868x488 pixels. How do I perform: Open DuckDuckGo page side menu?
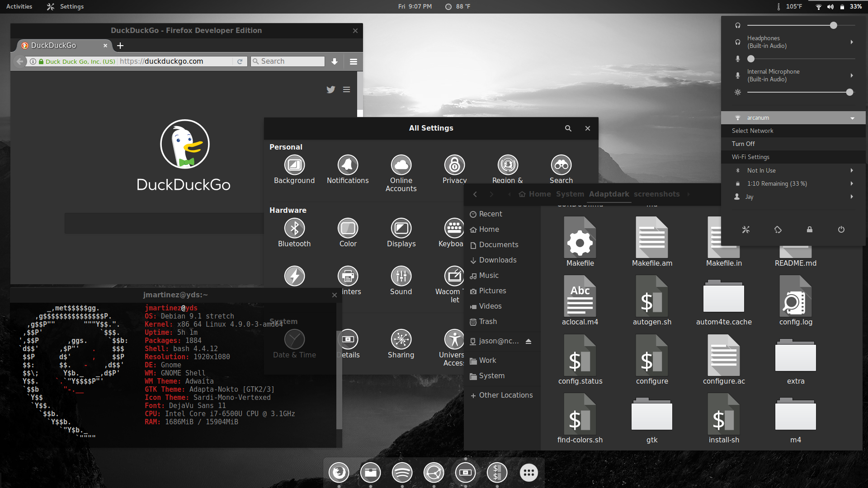346,89
